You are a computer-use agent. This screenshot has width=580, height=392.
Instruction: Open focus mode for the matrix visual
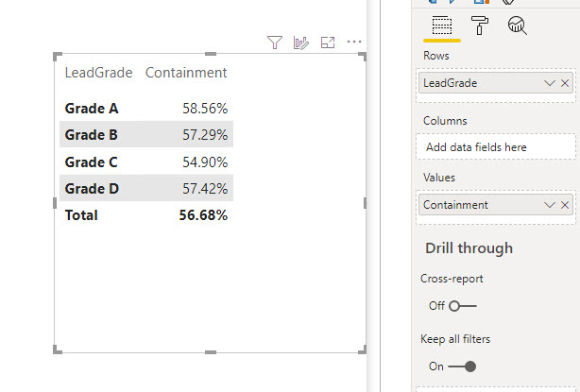(328, 43)
